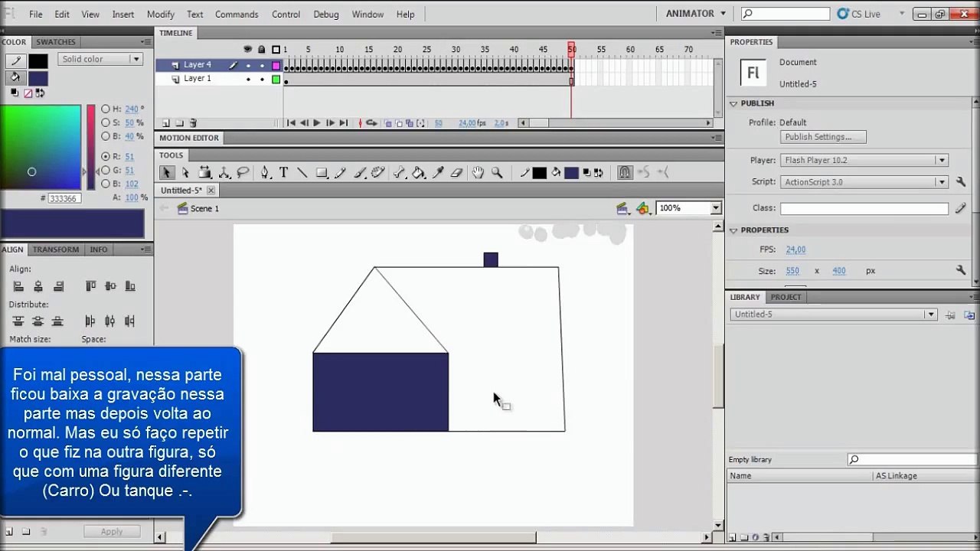Open the Script ActionScript 3.0 dropdown
This screenshot has width=980, height=551.
[864, 182]
